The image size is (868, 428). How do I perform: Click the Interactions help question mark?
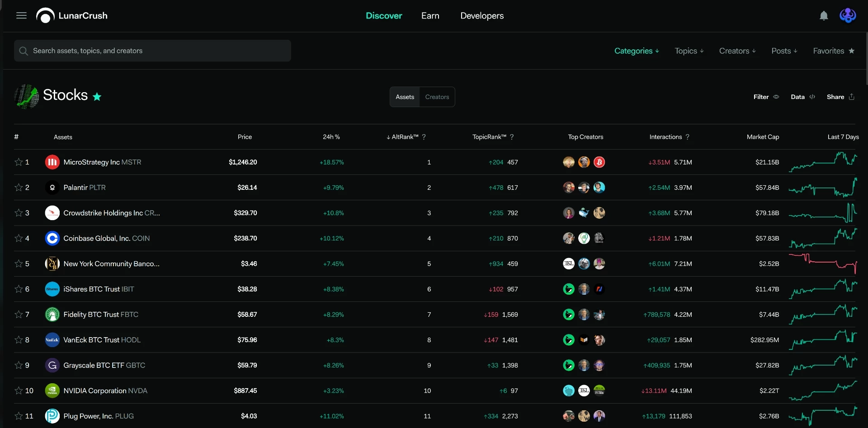[687, 137]
